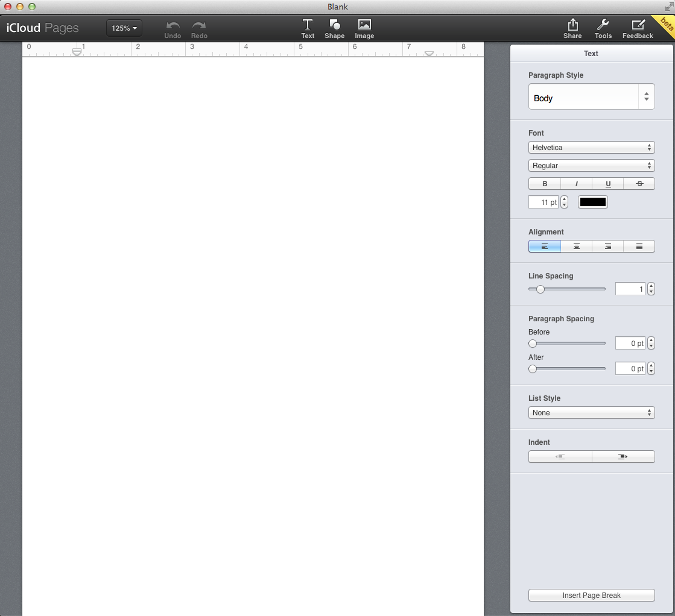Open the Regular font style dropdown
The width and height of the screenshot is (675, 616).
click(592, 166)
